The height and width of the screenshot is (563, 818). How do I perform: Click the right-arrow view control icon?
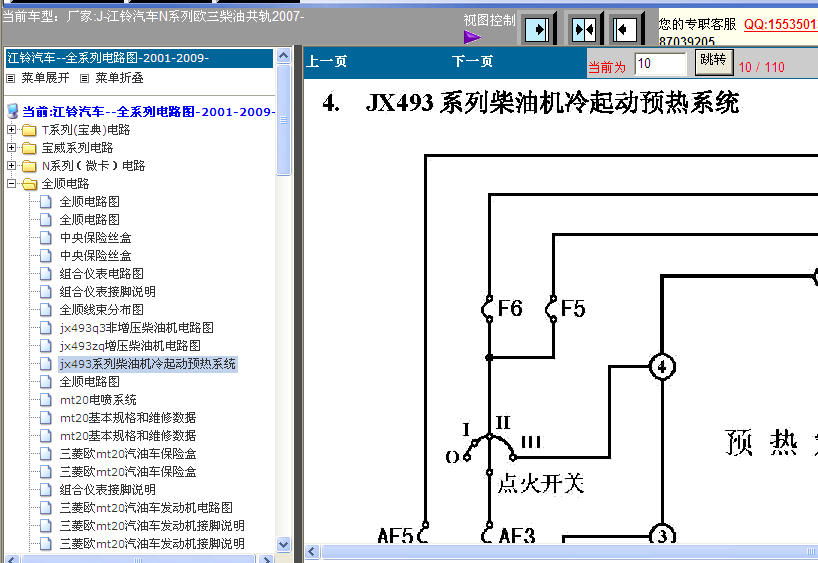(x=537, y=29)
